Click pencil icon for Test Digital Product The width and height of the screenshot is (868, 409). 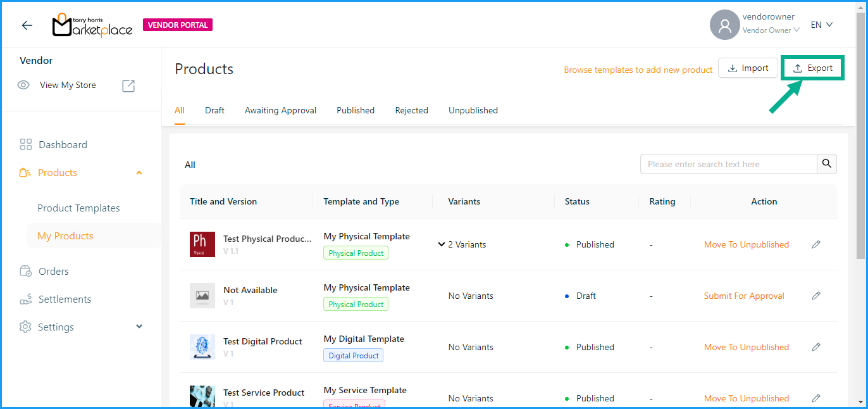point(816,347)
